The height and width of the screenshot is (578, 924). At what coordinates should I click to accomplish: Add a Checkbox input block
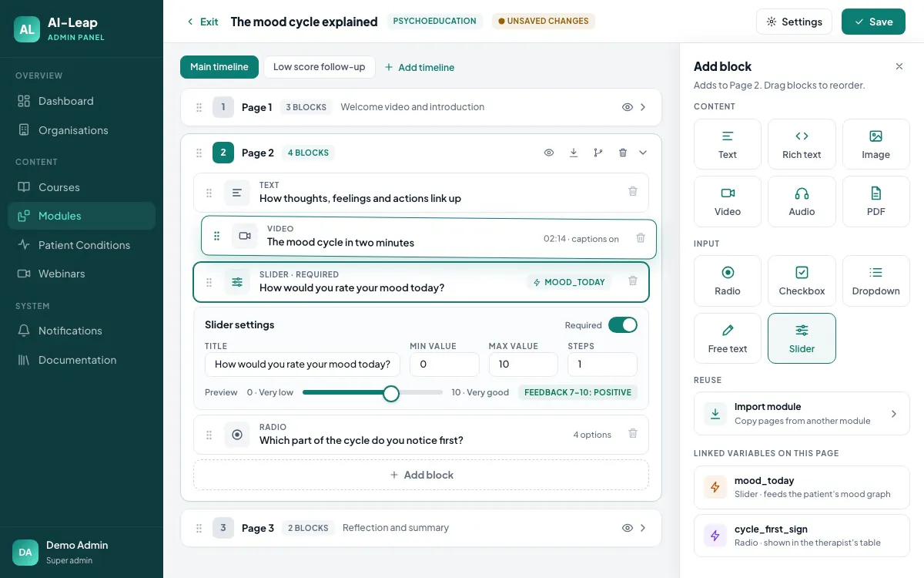tap(802, 281)
